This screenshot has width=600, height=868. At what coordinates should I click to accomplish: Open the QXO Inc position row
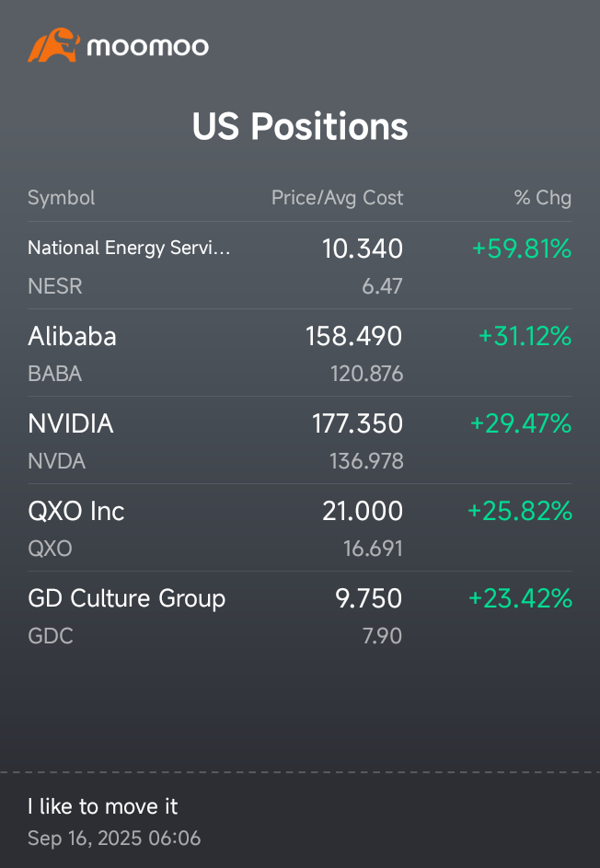(x=76, y=511)
